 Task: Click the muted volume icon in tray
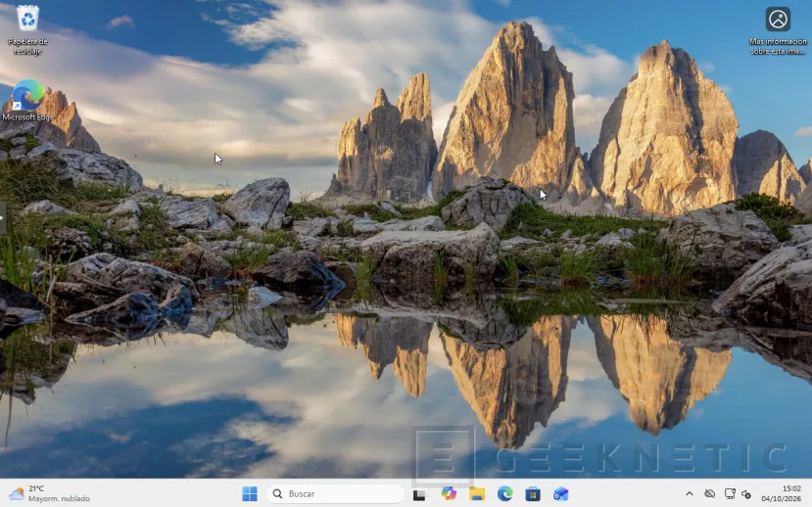pos(746,494)
